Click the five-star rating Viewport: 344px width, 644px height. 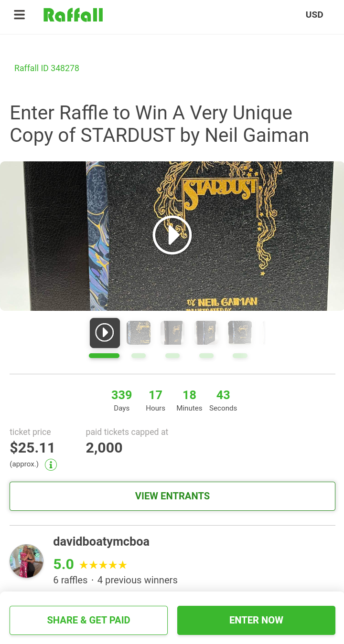click(x=103, y=565)
